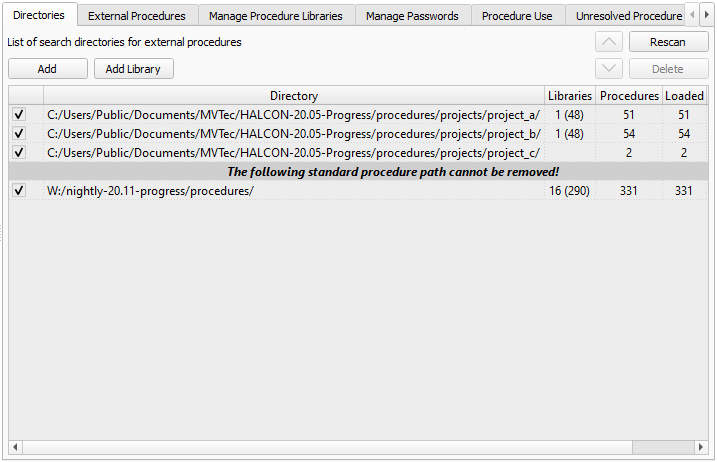Click the Procedures column header
This screenshot has height=462, width=717.
629,96
